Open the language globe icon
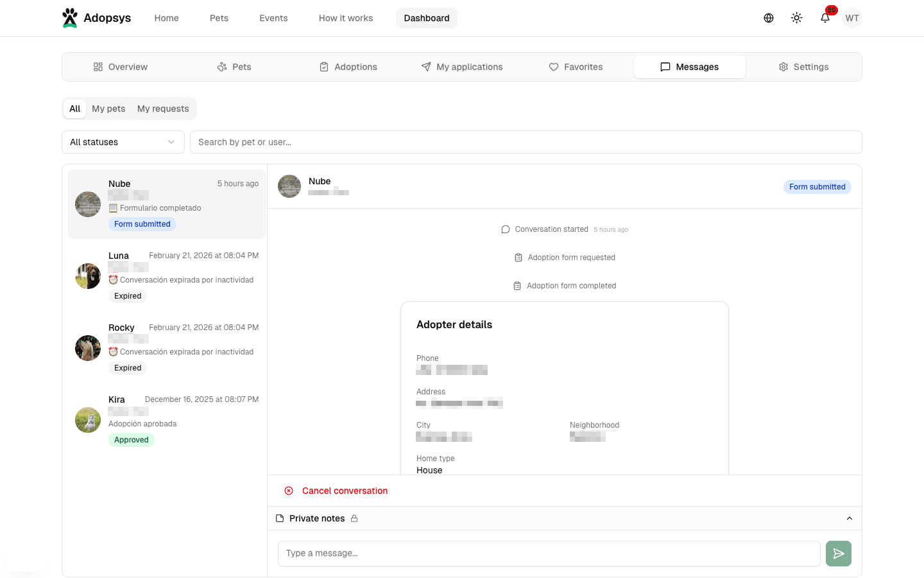This screenshot has width=924, height=578. (768, 17)
